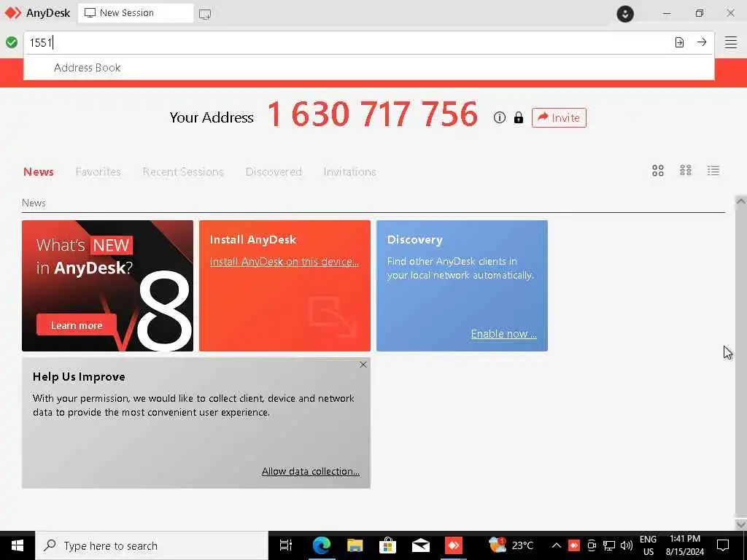
Task: Launch Microsoft Edge from taskbar
Action: tap(322, 545)
